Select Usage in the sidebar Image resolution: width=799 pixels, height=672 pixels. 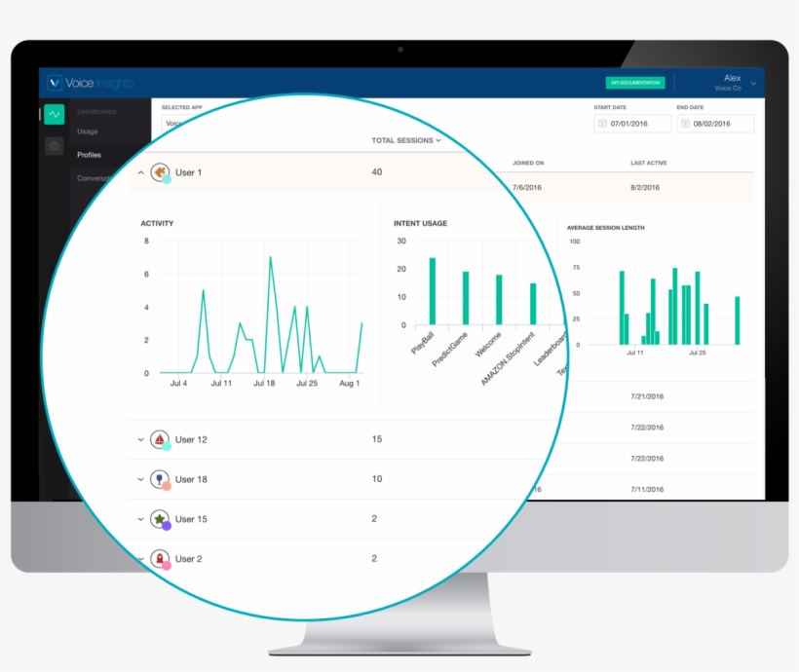pyautogui.click(x=89, y=131)
